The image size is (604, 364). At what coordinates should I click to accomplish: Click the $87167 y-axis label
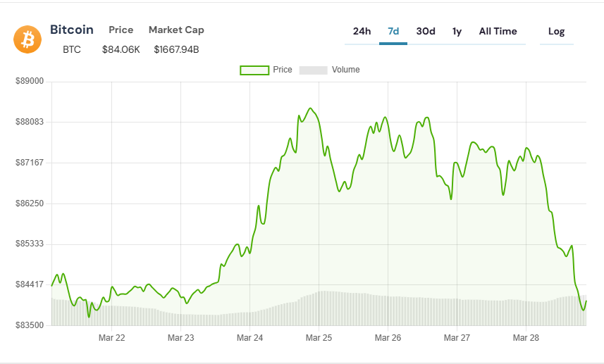30,163
